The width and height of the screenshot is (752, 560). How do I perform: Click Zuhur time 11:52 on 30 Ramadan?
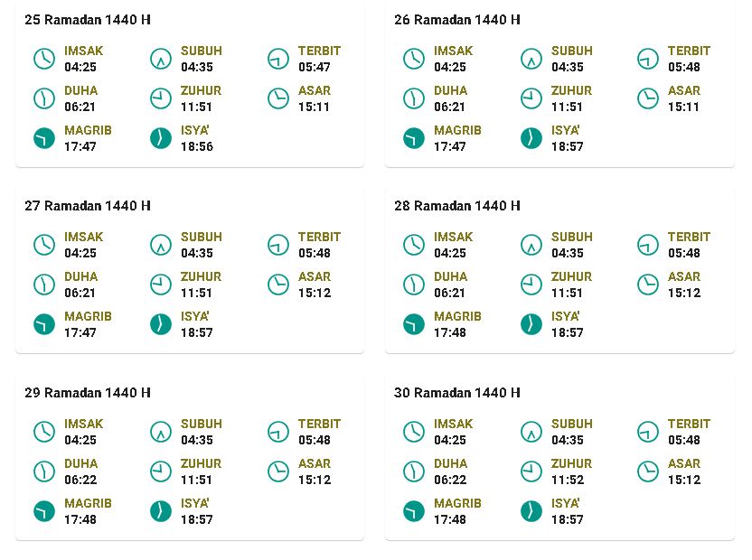[x=568, y=480]
